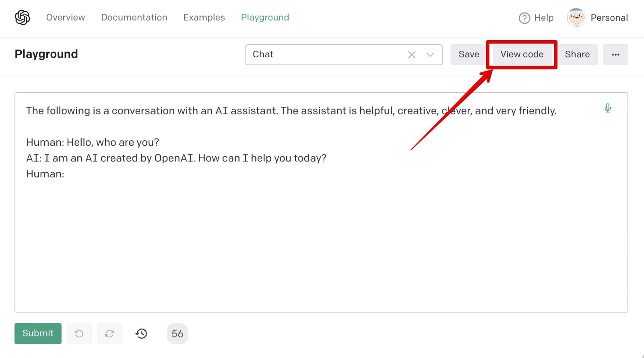Switch to the Examples tab

[x=204, y=18]
